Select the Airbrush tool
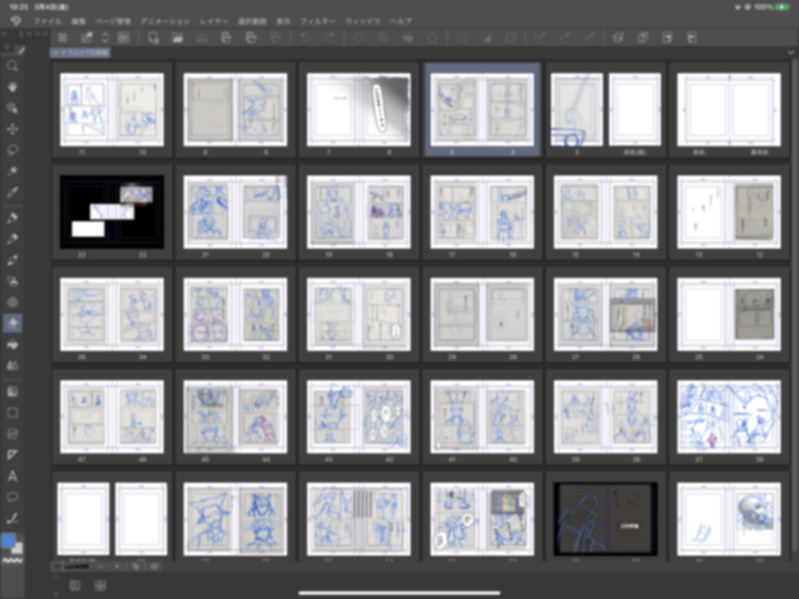The width and height of the screenshot is (799, 599). [x=12, y=281]
